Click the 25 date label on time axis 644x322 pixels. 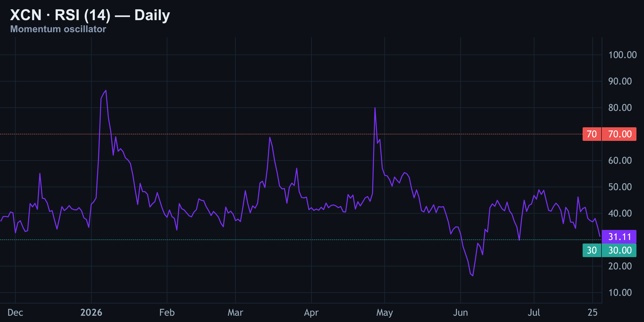pyautogui.click(x=593, y=312)
